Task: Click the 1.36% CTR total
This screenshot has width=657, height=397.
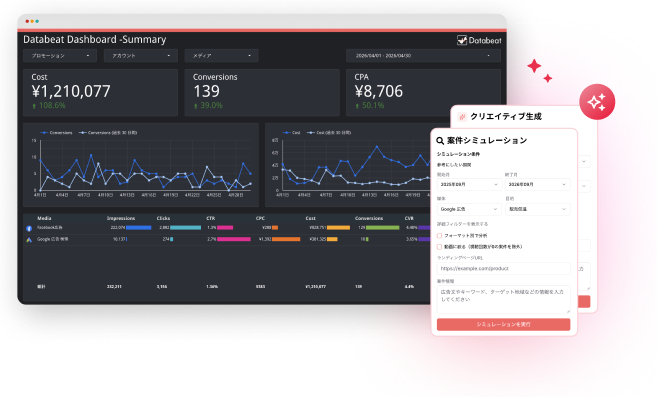Action: [212, 287]
